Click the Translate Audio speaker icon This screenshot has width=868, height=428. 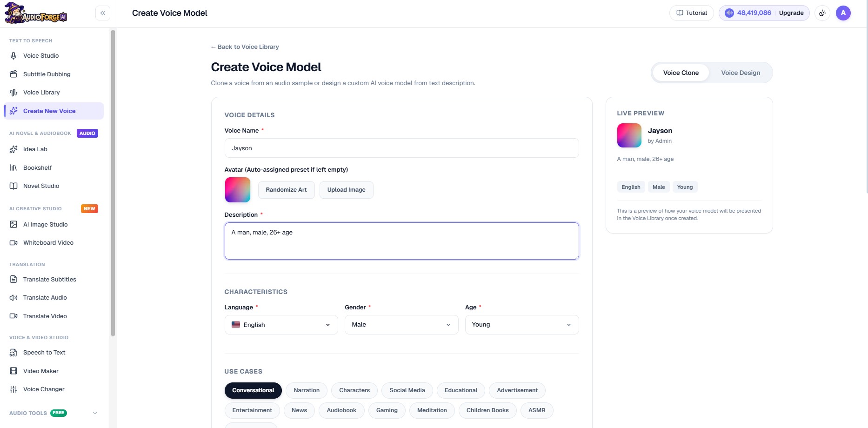pos(13,298)
